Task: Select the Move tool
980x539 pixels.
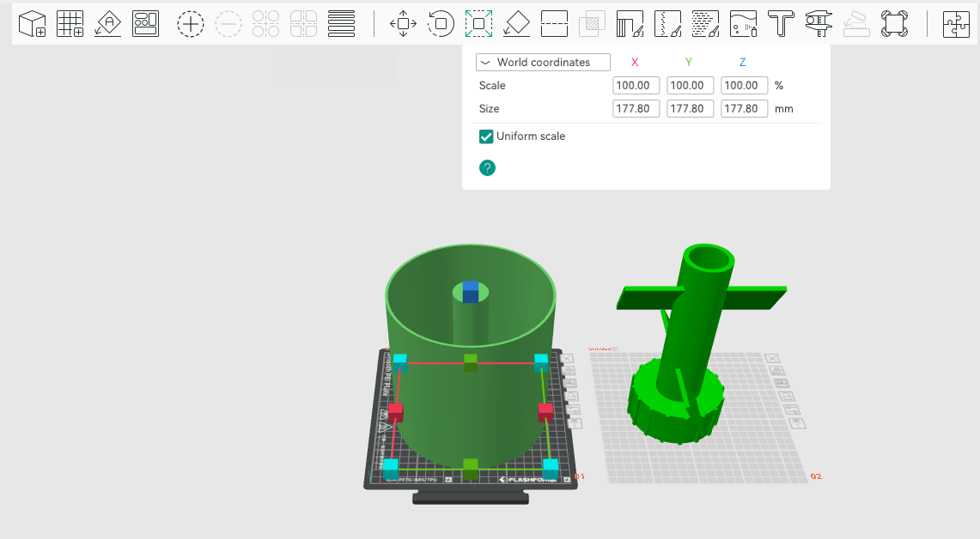Action: click(403, 24)
